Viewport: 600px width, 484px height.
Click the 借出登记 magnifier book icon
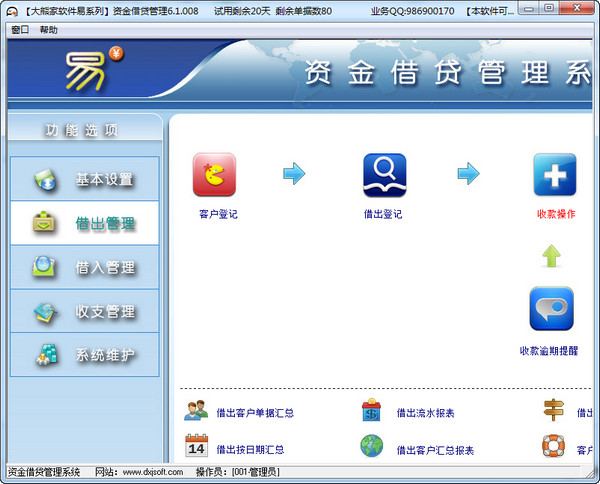tap(385, 175)
